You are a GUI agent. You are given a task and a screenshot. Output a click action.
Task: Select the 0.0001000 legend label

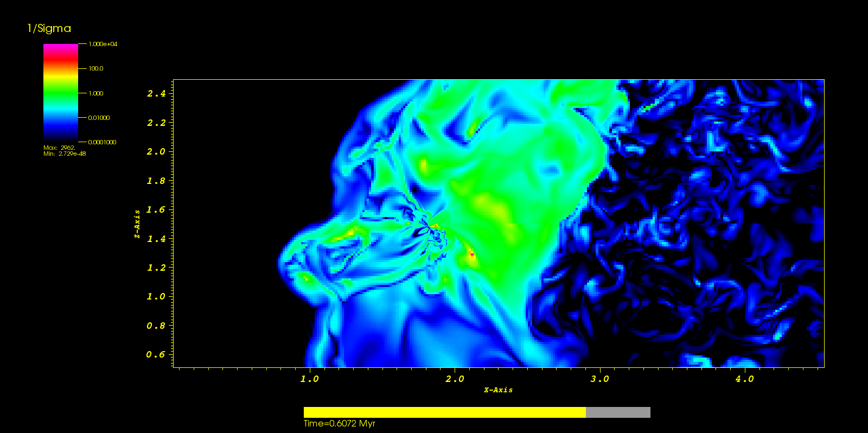[x=102, y=142]
